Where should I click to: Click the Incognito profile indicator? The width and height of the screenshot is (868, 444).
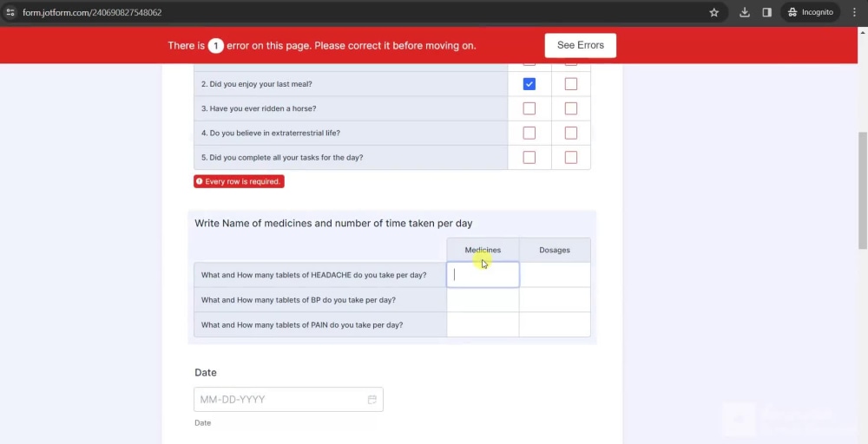click(x=811, y=12)
